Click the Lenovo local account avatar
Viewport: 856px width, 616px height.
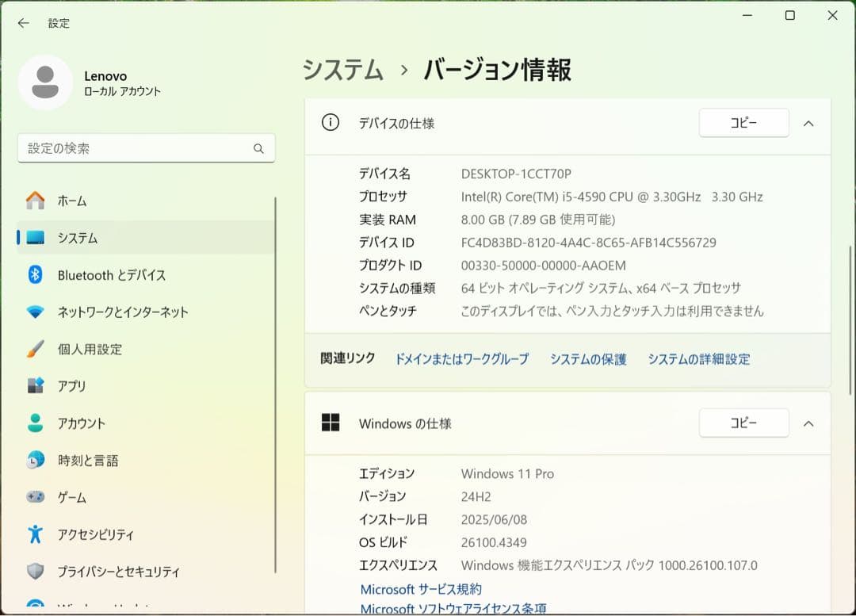(45, 82)
